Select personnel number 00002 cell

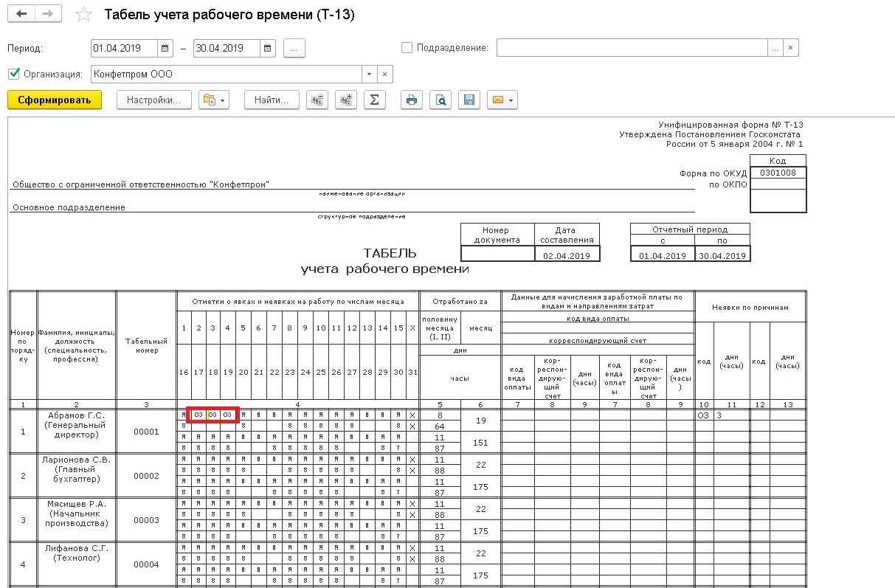click(x=146, y=476)
